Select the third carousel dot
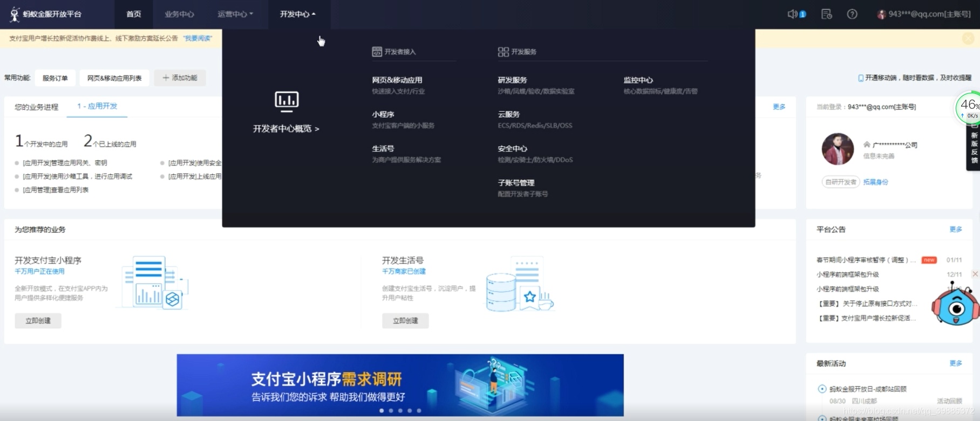Image resolution: width=980 pixels, height=421 pixels. [400, 411]
